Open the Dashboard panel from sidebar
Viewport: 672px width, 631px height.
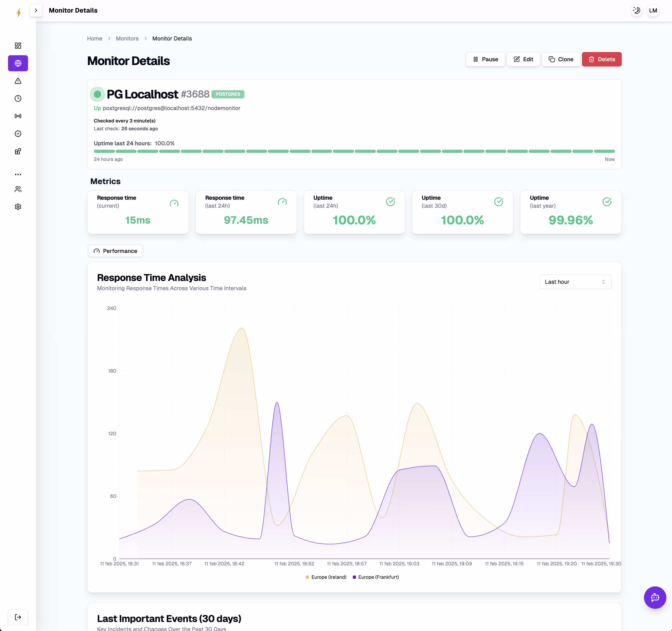[18, 46]
